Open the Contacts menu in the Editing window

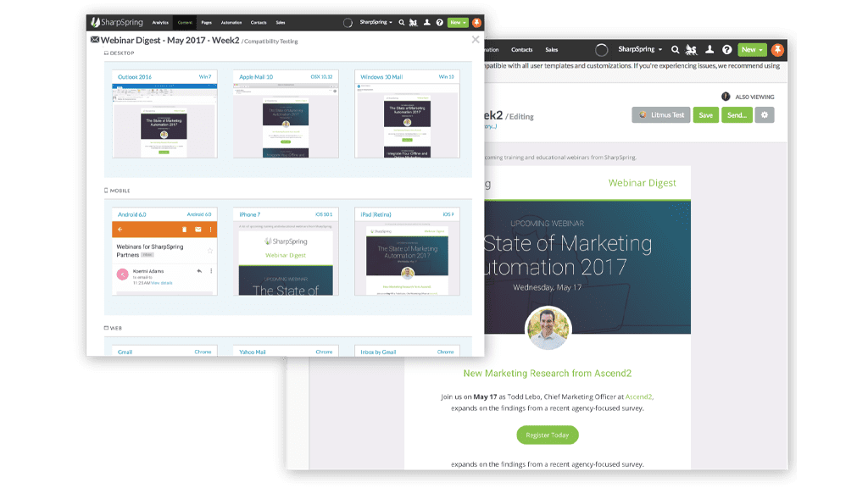click(x=522, y=50)
